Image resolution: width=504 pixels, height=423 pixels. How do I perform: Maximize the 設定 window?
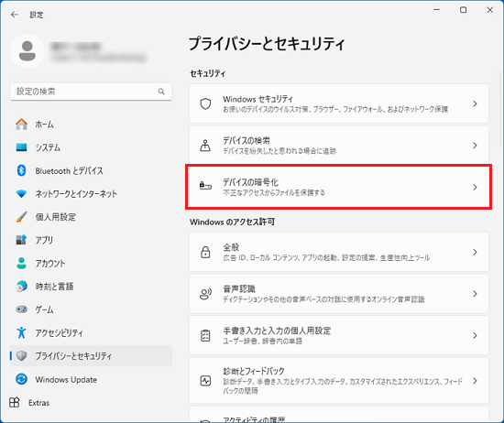pos(463,10)
